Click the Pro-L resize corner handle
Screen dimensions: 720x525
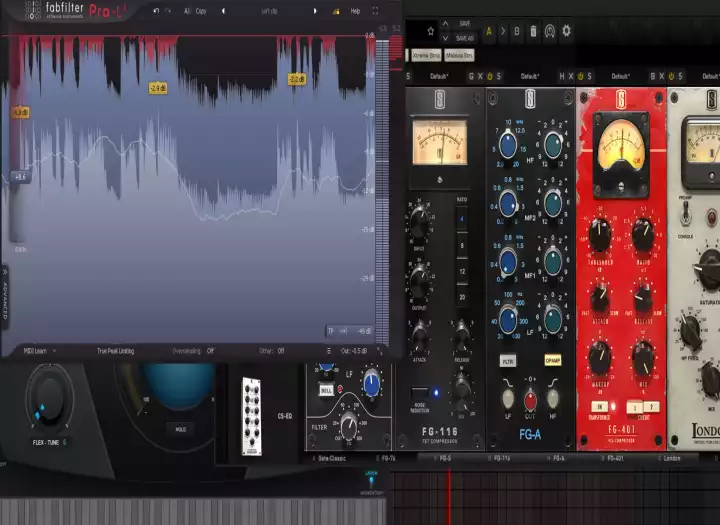tap(379, 351)
